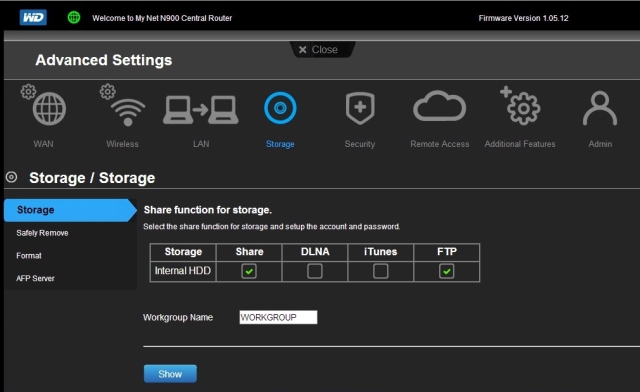
Task: Click the Show button
Action: pyautogui.click(x=170, y=374)
